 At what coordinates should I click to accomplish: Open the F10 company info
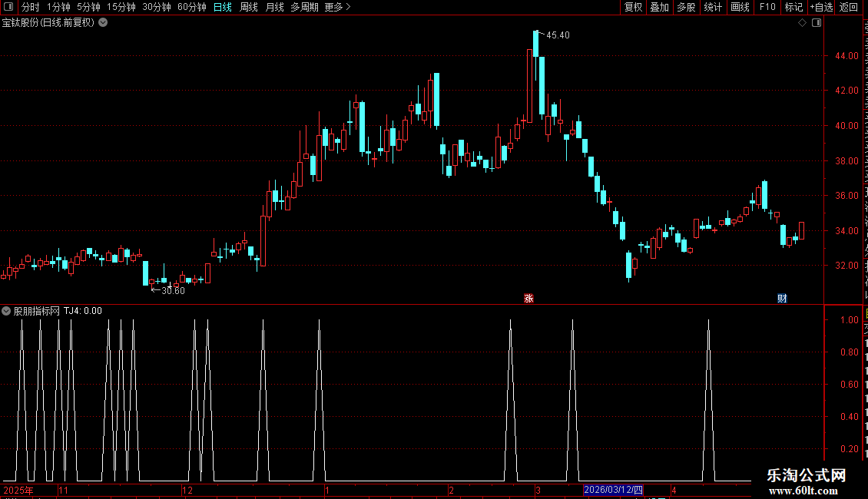tap(767, 7)
